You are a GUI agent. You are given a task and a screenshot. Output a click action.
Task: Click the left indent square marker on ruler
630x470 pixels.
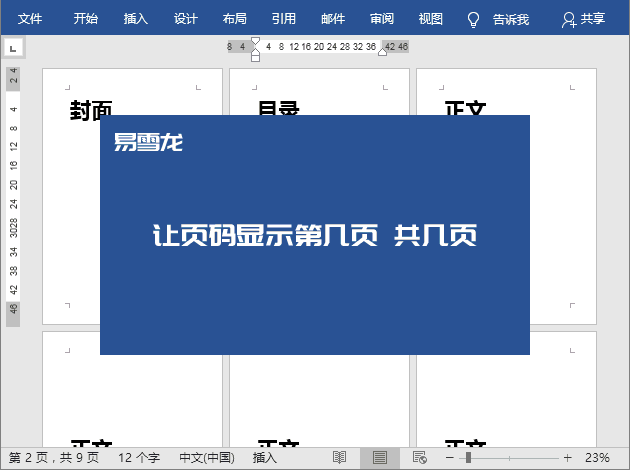coord(256,59)
